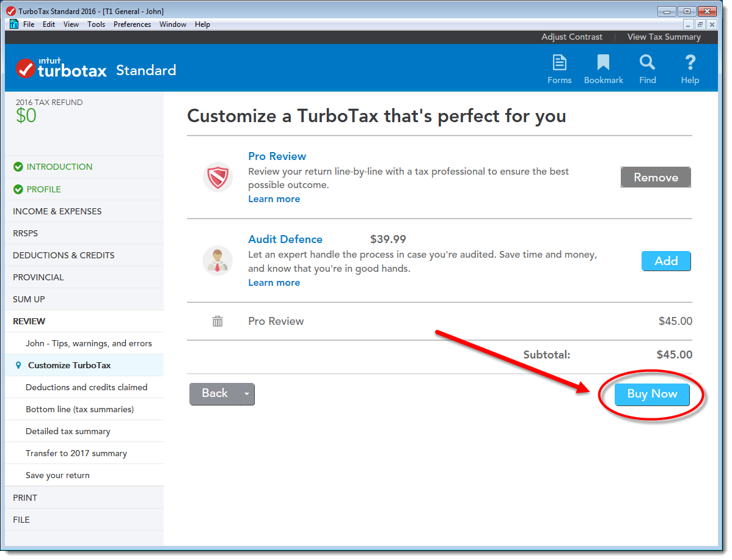The height and width of the screenshot is (560, 732).
Task: Expand the Back button dropdown arrow
Action: click(247, 395)
